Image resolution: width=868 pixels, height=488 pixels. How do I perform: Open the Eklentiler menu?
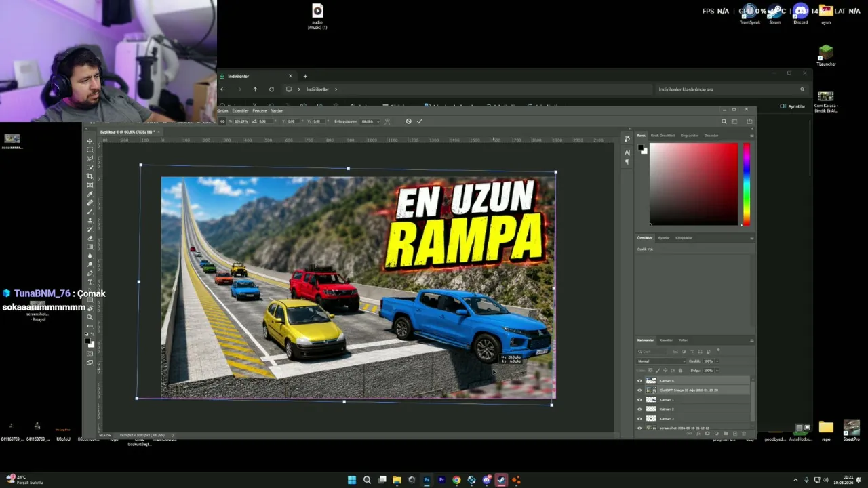tap(241, 110)
